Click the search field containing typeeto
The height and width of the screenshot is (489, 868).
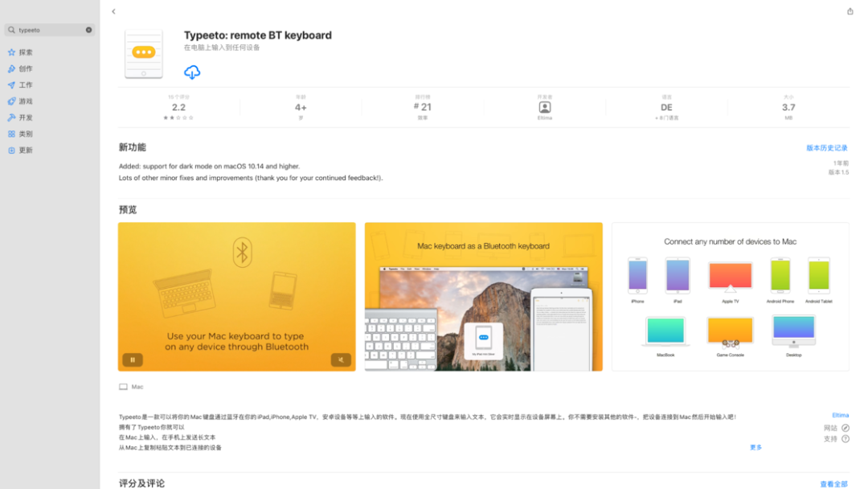[50, 30]
